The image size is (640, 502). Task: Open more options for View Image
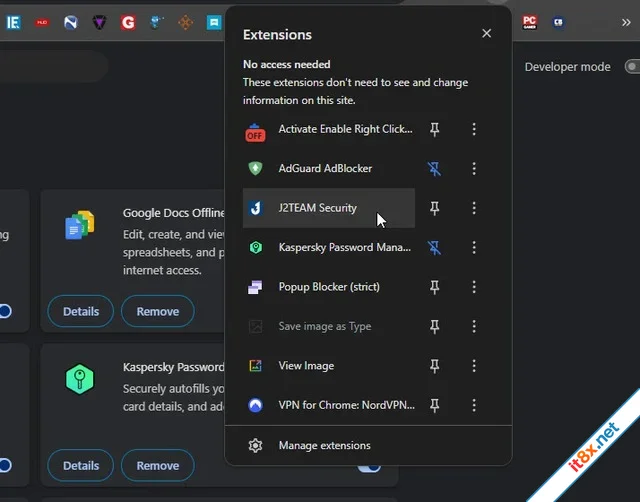pos(474,366)
